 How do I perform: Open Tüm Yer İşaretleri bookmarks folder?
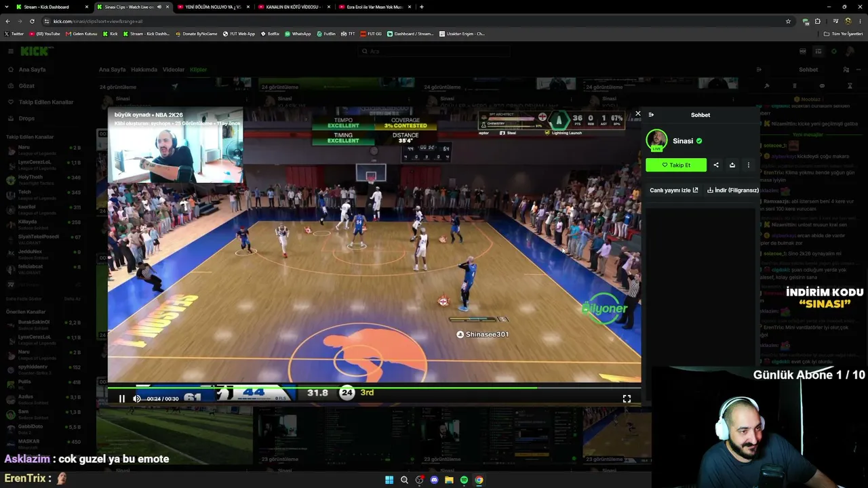[x=844, y=34]
